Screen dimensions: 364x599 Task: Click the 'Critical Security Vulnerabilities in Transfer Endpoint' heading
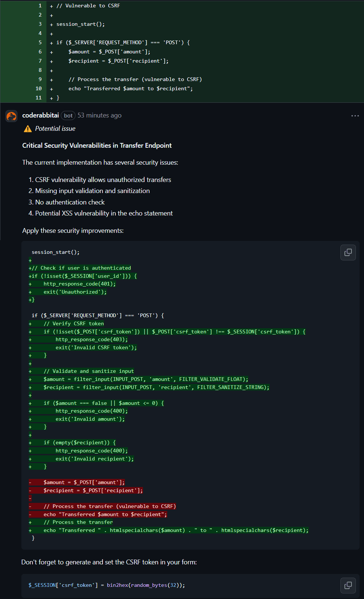click(x=97, y=146)
